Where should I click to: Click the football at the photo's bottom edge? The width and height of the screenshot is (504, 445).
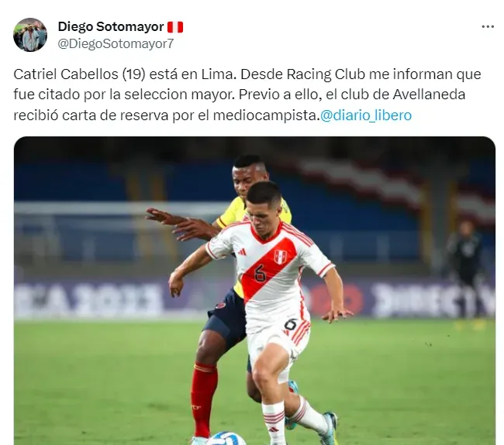[x=222, y=439]
